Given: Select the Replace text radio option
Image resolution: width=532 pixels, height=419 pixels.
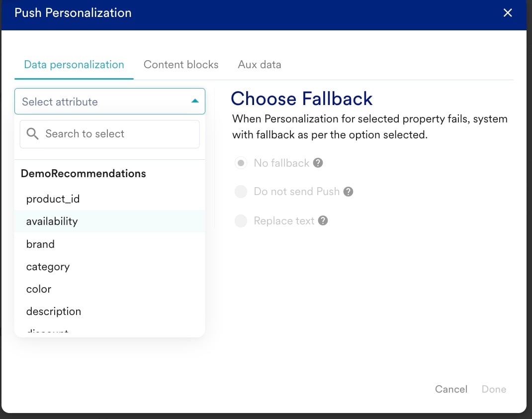Looking at the screenshot, I should pos(241,221).
